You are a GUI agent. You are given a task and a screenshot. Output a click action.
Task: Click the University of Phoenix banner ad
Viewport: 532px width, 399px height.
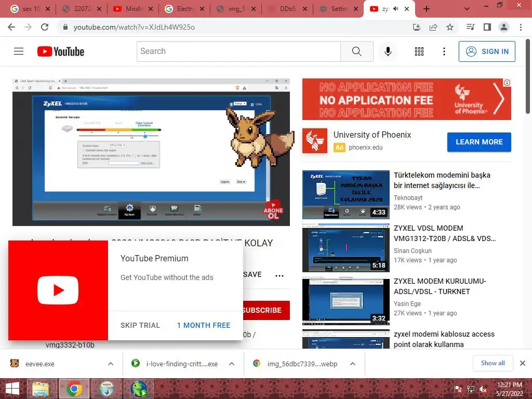(406, 99)
